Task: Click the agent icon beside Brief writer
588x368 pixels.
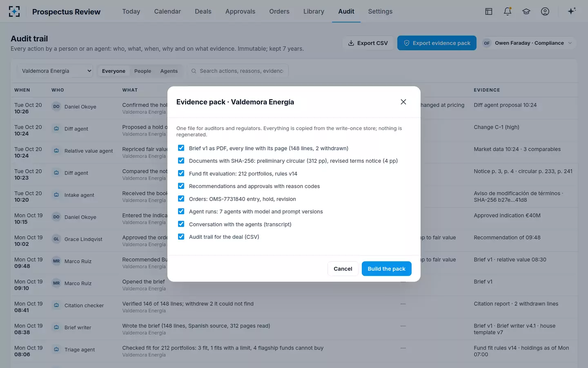Action: [x=56, y=327]
